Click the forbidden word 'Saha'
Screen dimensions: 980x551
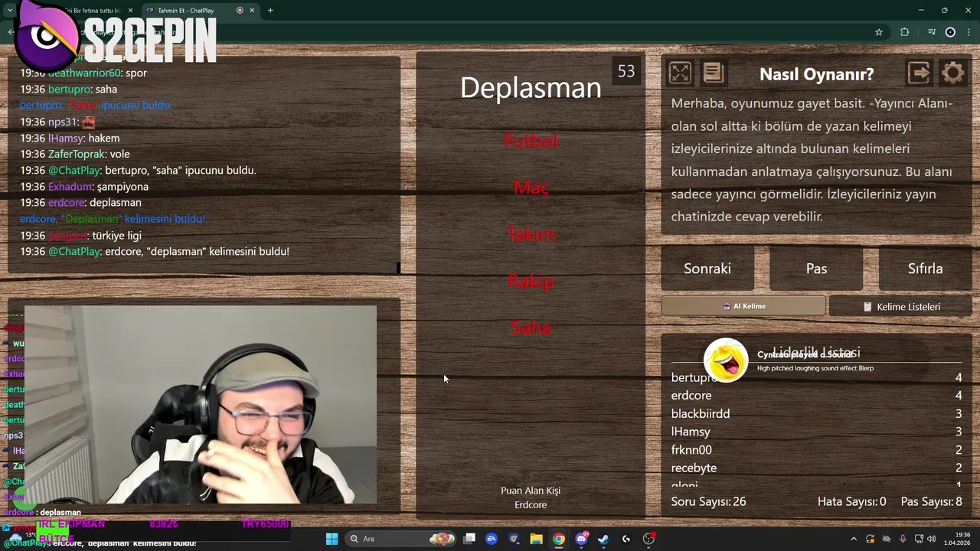(x=531, y=328)
